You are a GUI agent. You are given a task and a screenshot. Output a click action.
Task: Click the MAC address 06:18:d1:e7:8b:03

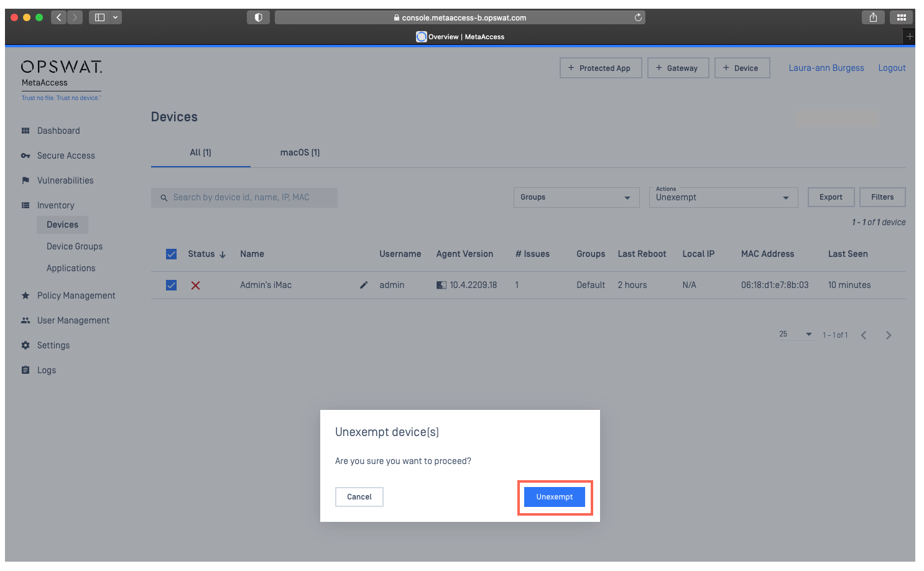[775, 285]
